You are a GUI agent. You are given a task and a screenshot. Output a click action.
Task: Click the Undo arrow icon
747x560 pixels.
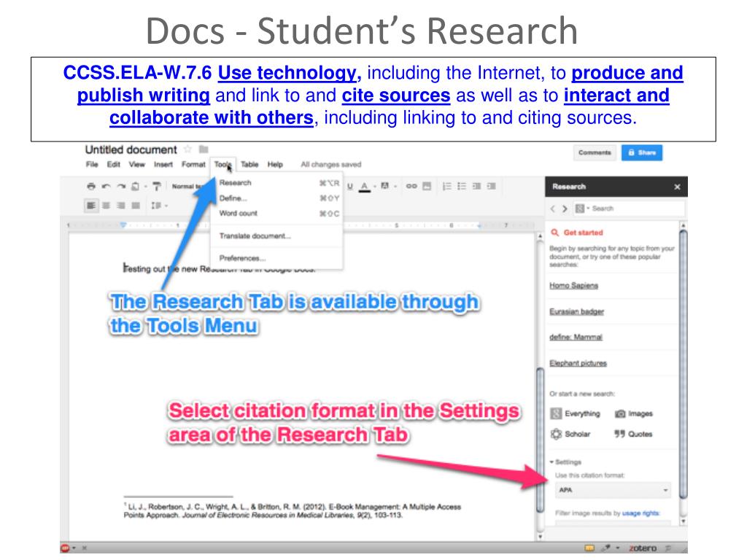tap(107, 186)
